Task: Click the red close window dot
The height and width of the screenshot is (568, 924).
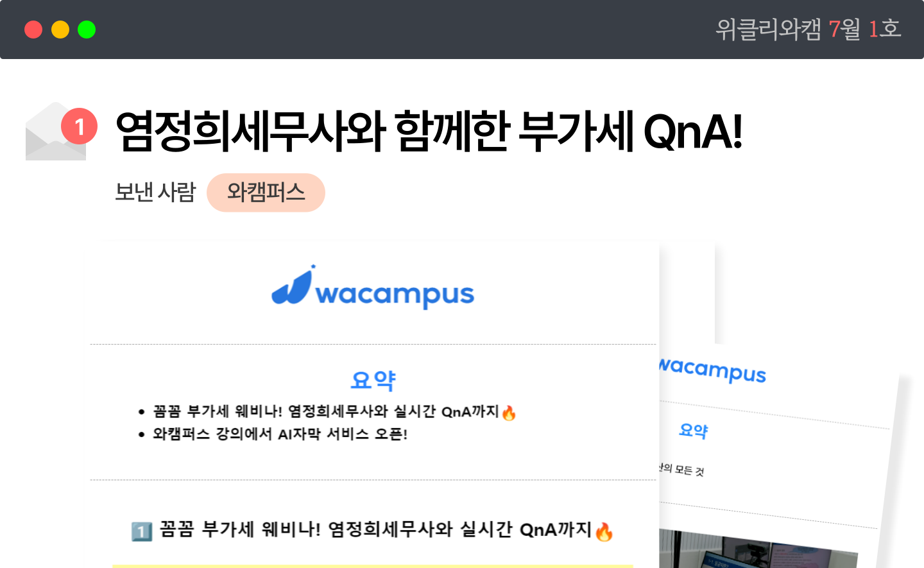Action: click(x=33, y=30)
